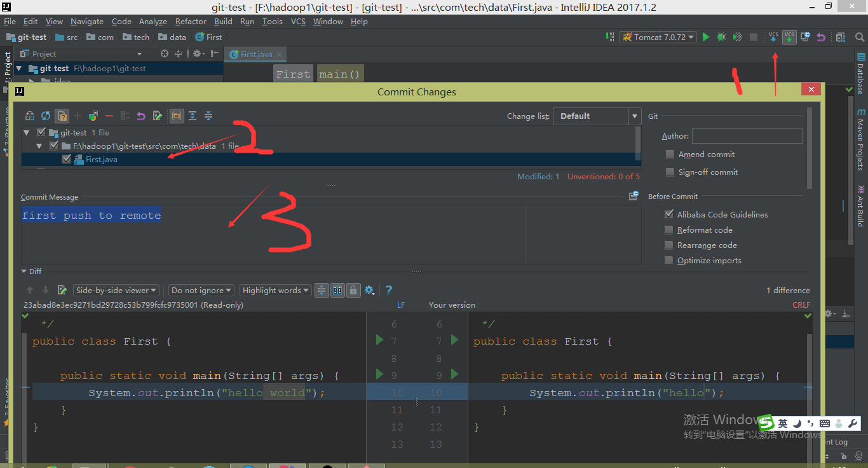Image resolution: width=868 pixels, height=468 pixels.
Task: Toggle Synchronize Scrolling icon in Diff toolbar
Action: coord(337,290)
